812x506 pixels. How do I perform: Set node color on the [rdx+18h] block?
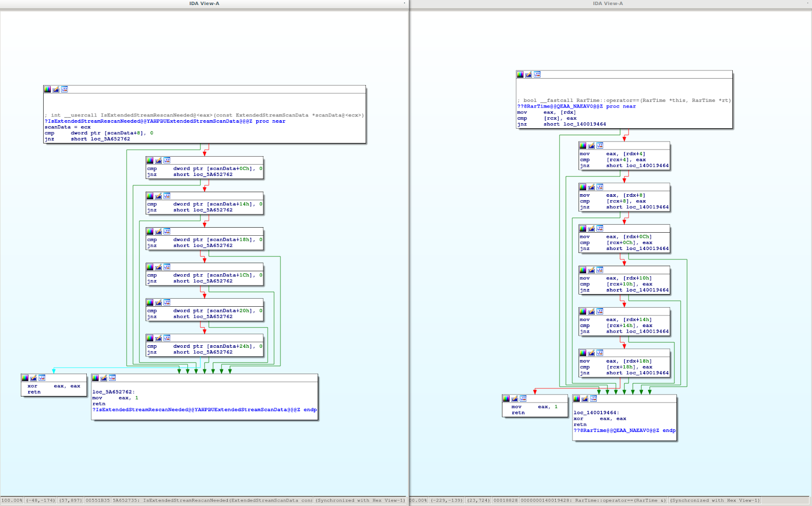pyautogui.click(x=583, y=352)
